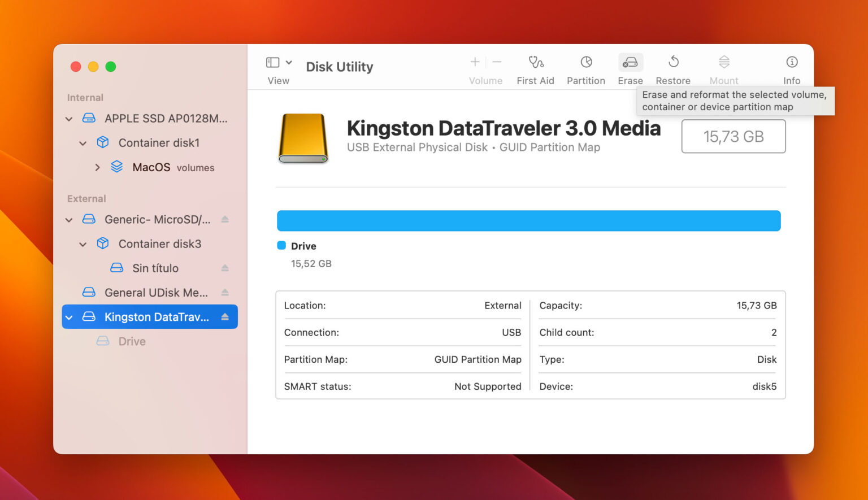Open the Partition tool
The width and height of the screenshot is (868, 500).
coord(585,67)
